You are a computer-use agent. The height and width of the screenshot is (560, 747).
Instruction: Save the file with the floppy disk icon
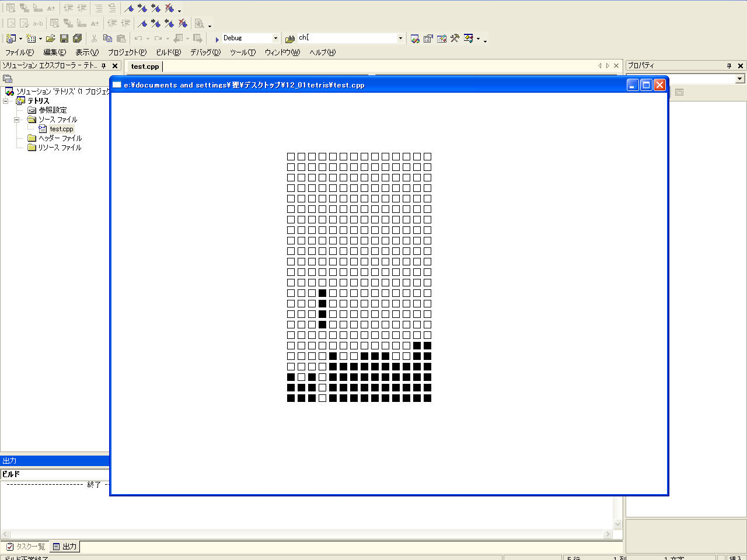pos(64,38)
